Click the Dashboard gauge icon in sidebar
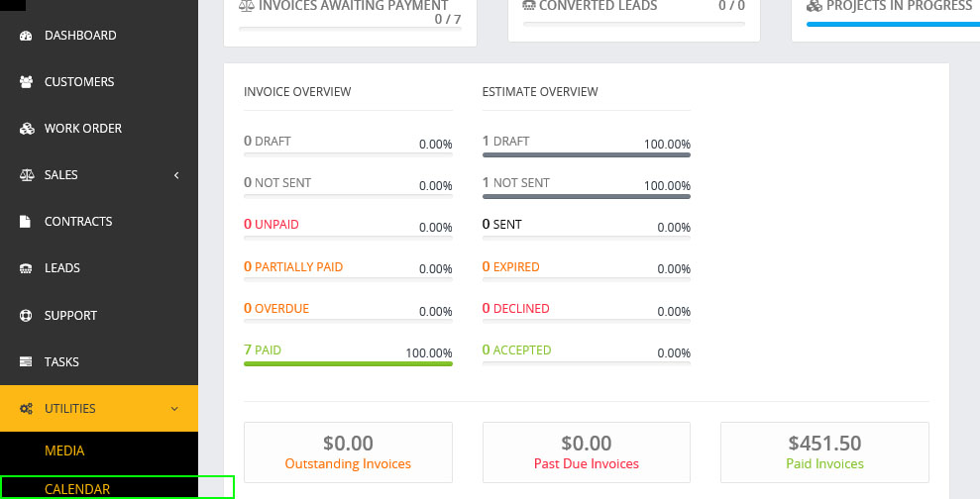This screenshot has height=499, width=980. coord(27,36)
